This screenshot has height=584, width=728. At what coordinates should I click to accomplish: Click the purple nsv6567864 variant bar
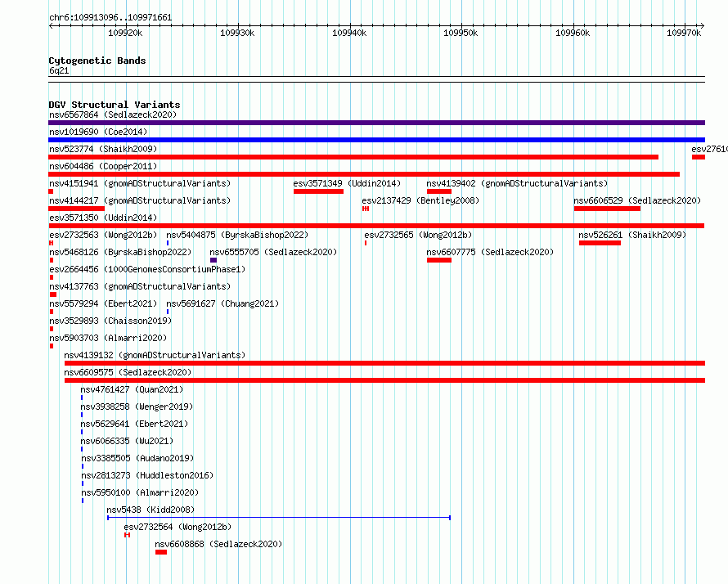[x=376, y=123]
